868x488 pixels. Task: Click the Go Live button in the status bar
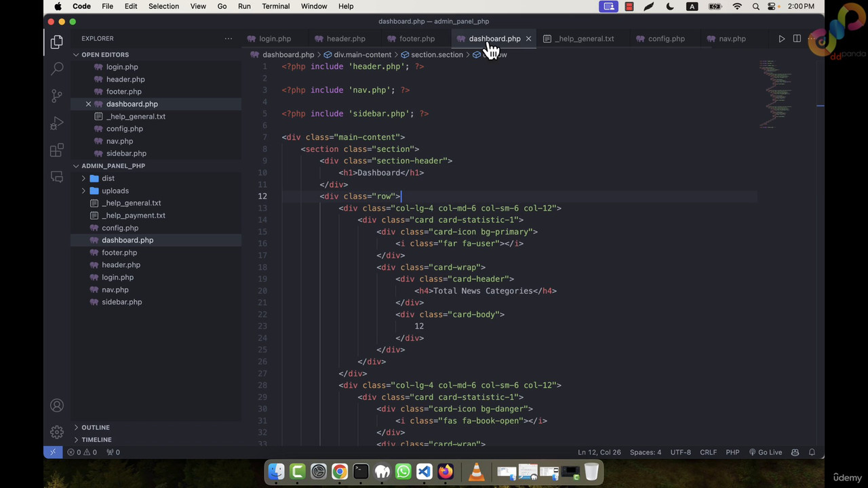[x=766, y=452]
